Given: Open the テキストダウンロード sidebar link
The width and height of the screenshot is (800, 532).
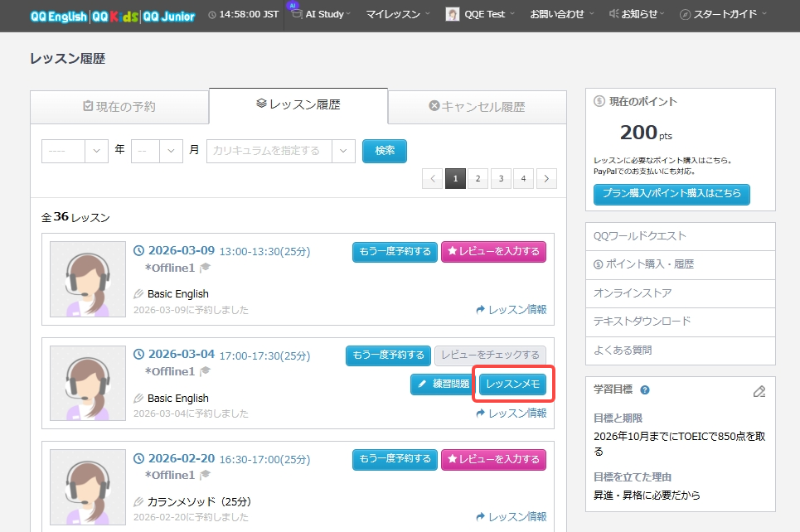Looking at the screenshot, I should (x=642, y=322).
